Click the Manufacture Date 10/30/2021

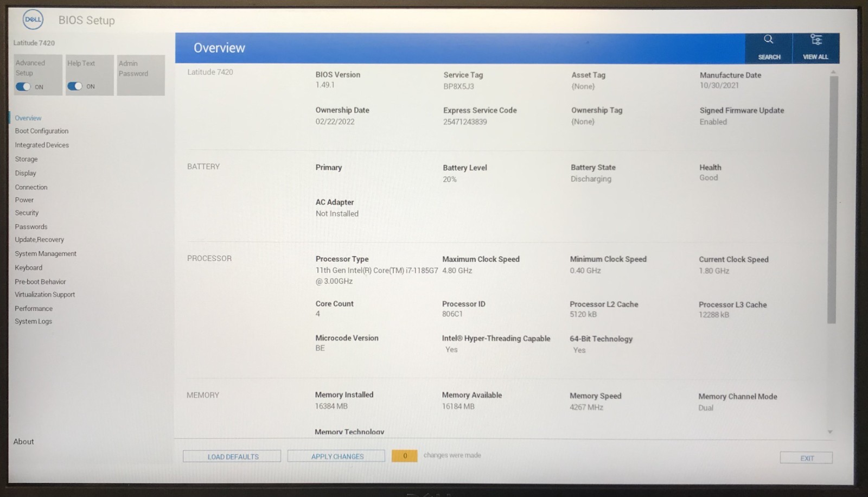click(719, 85)
